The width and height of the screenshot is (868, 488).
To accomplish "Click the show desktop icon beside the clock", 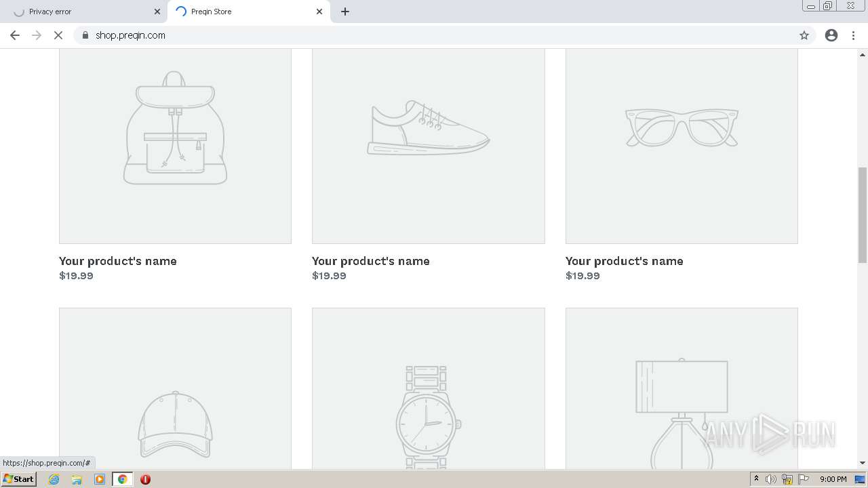I will 860,479.
